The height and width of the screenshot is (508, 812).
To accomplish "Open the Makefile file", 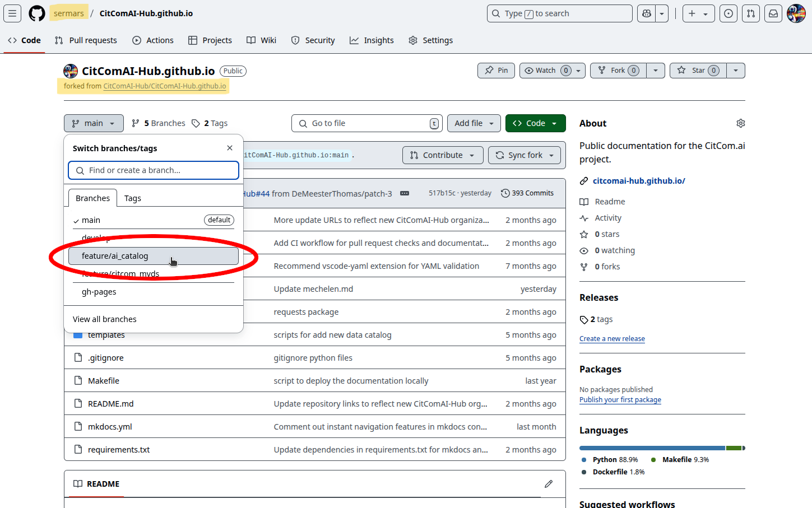I will 104,381.
